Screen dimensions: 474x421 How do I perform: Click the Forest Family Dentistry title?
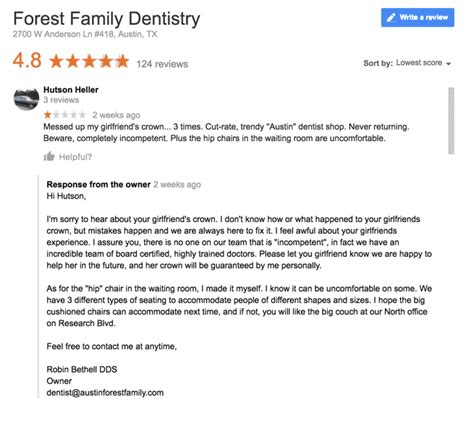[x=107, y=19]
